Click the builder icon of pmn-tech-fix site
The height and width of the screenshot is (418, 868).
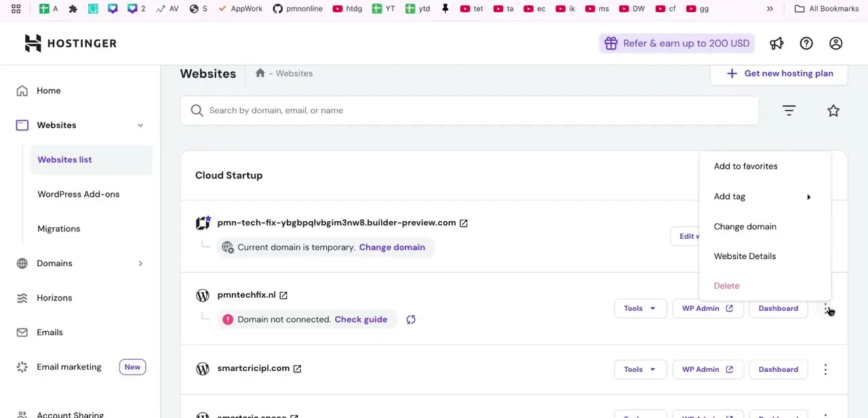tap(203, 223)
